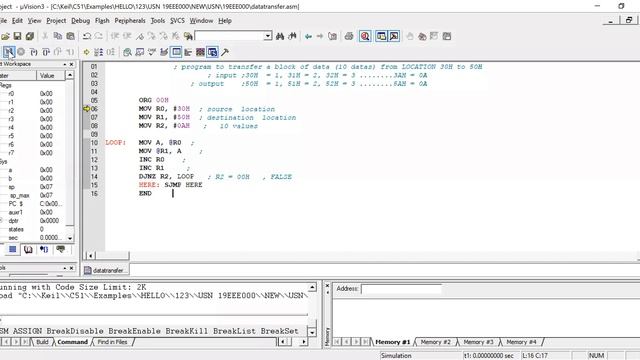Toggle the Project Window visibility button

(381, 36)
